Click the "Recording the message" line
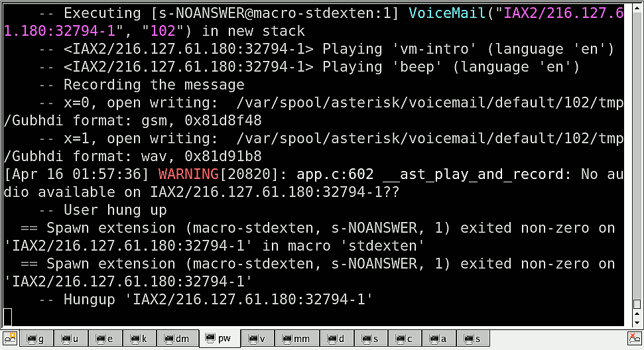This screenshot has height=350, width=644. (x=154, y=85)
